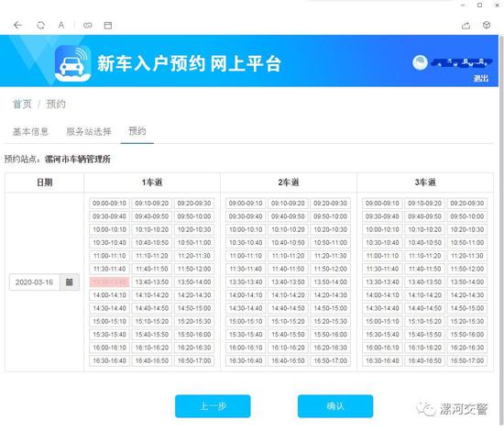504x431 pixels.
Task: Pick lane 1 slot 13:40-13:50
Action: 152,282
